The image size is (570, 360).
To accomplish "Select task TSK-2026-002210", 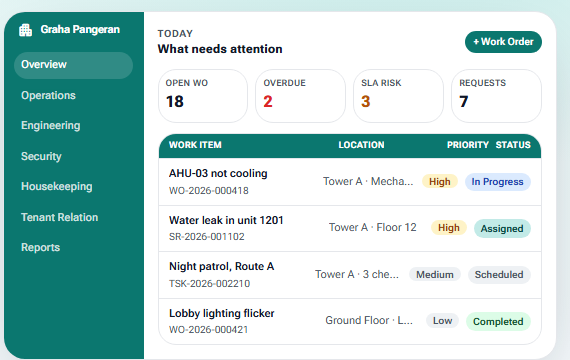I will 209,284.
